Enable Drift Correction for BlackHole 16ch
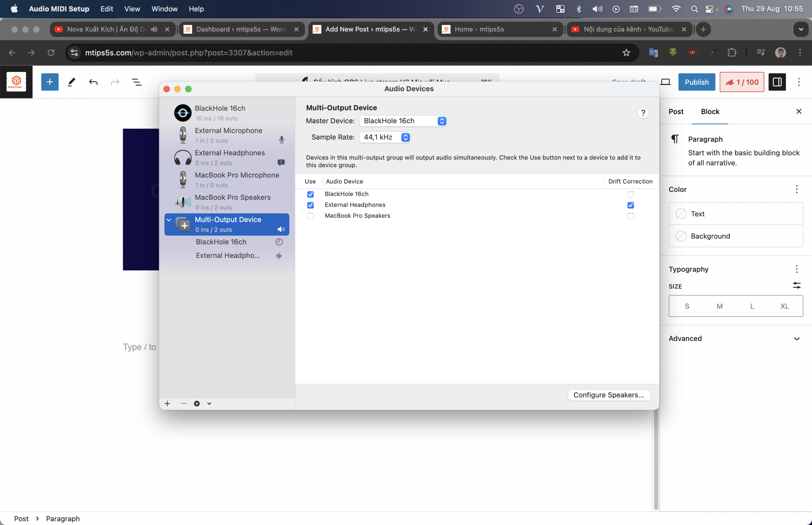The image size is (812, 525). click(630, 194)
